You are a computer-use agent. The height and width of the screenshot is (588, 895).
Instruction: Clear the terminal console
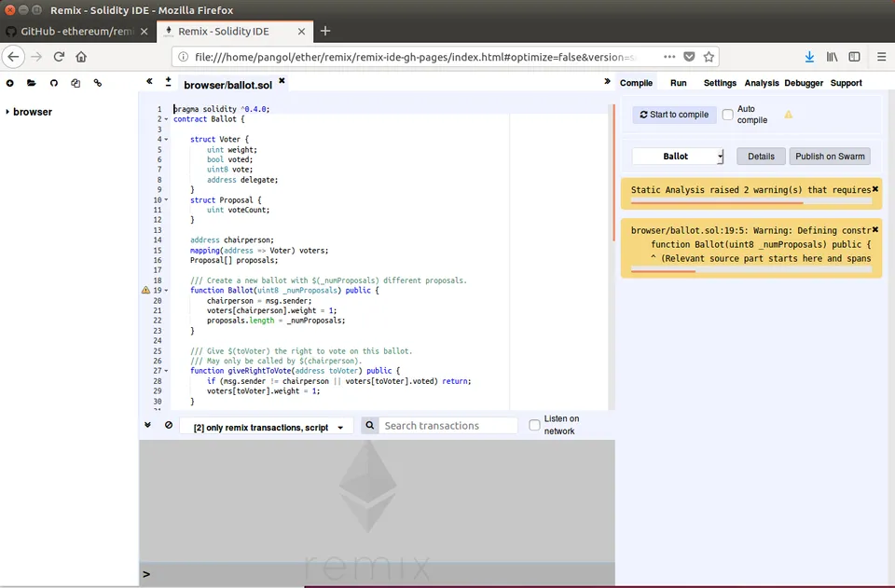coord(169,425)
